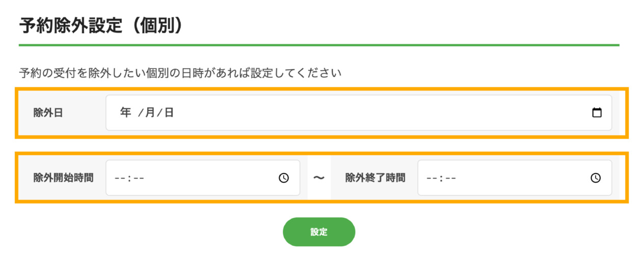Open the calendar picker icon in 除外日 field

click(597, 112)
